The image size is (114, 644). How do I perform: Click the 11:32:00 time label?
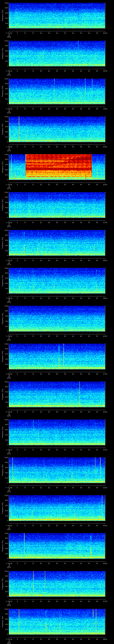click(9, 71)
